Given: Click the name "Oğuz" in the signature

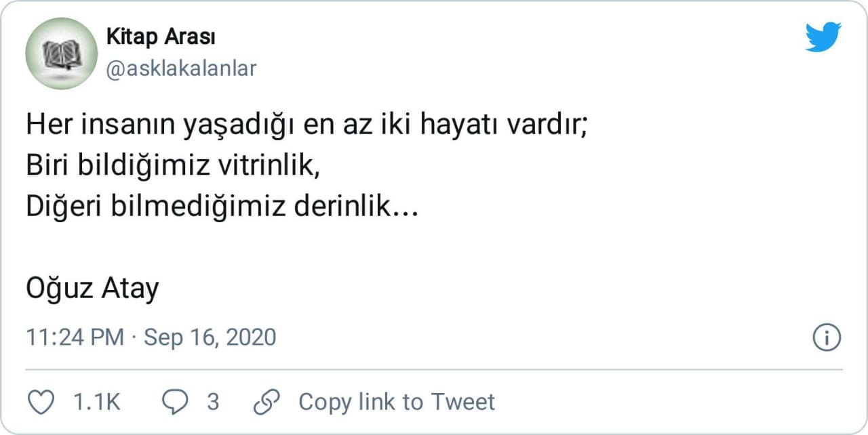Looking at the screenshot, I should click(59, 289).
